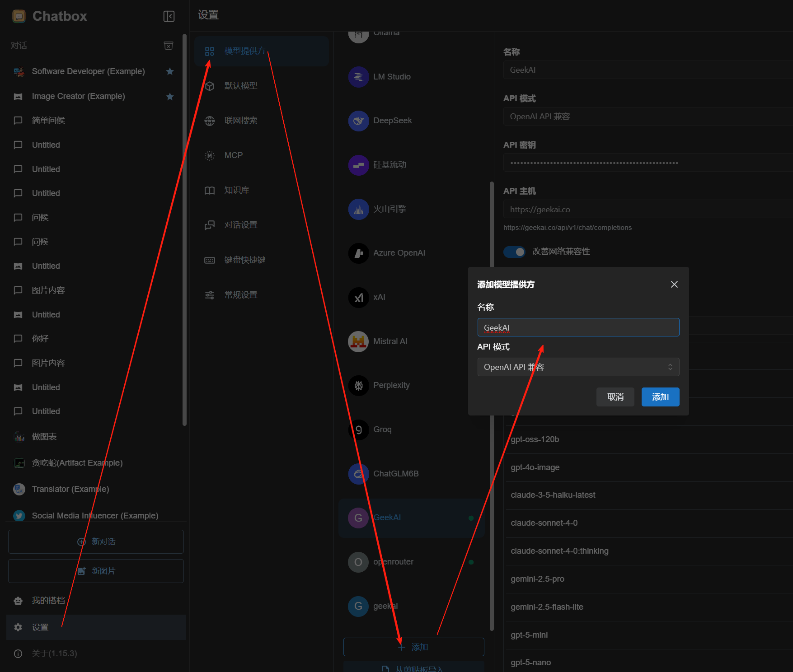Click the 从剪贴板导入 button
Viewport: 793px width, 672px height.
(414, 667)
